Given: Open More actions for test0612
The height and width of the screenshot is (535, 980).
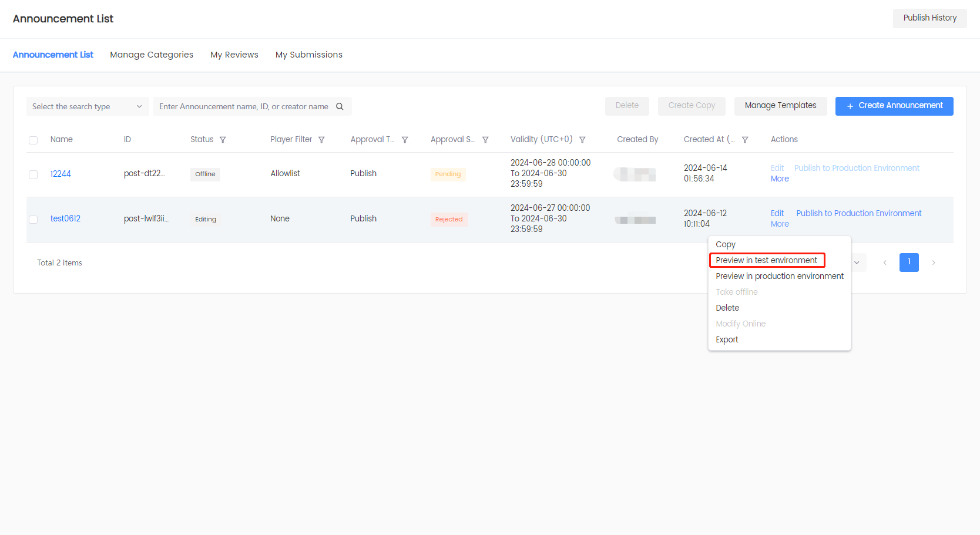Looking at the screenshot, I should coord(780,224).
